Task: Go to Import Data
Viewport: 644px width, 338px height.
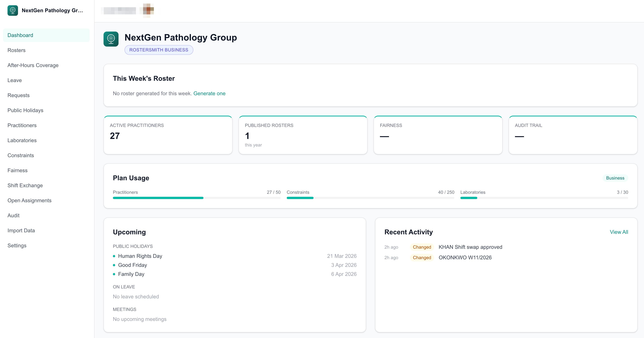Action: click(x=21, y=230)
